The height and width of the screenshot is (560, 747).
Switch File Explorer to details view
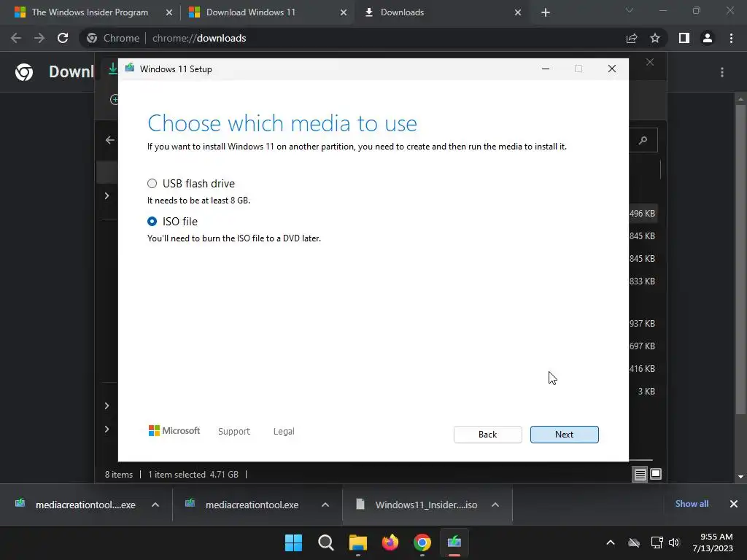[640, 474]
